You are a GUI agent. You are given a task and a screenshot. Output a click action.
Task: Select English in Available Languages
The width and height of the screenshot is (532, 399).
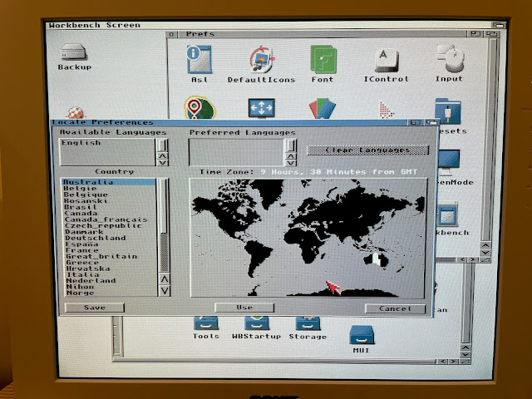pyautogui.click(x=107, y=143)
